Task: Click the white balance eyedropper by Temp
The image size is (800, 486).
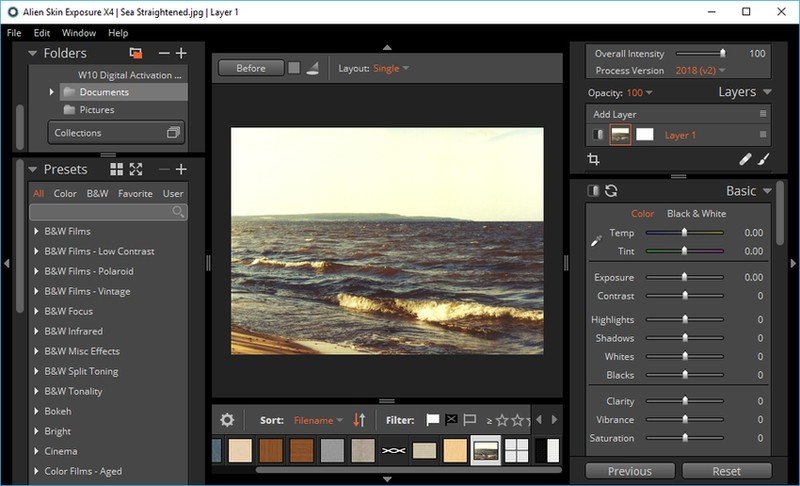Action: [x=597, y=240]
